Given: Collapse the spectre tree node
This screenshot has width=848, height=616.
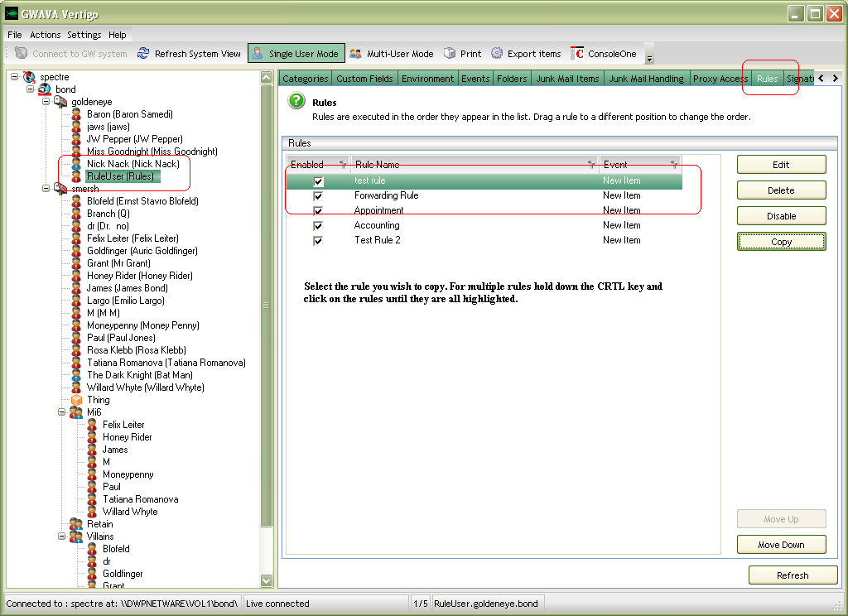Looking at the screenshot, I should 15,77.
